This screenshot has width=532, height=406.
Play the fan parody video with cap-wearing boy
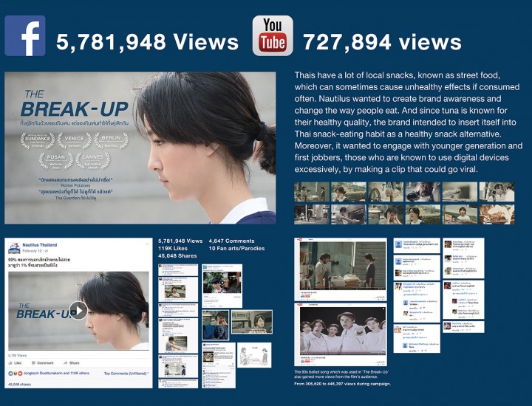click(222, 282)
